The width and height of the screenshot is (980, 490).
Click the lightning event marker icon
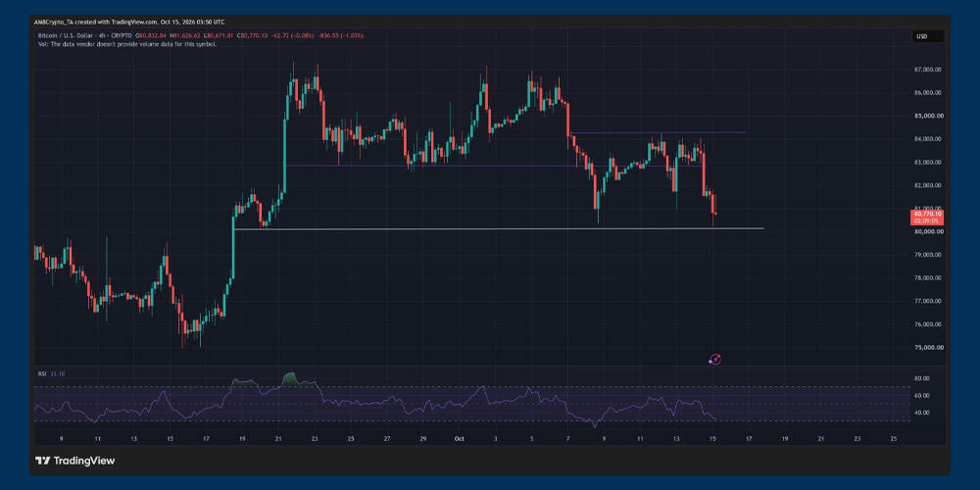click(715, 360)
